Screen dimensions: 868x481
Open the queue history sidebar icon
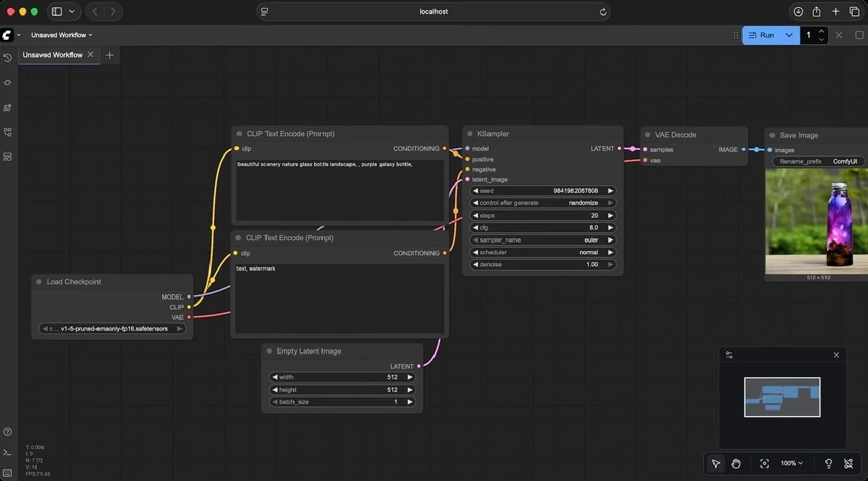(7, 58)
